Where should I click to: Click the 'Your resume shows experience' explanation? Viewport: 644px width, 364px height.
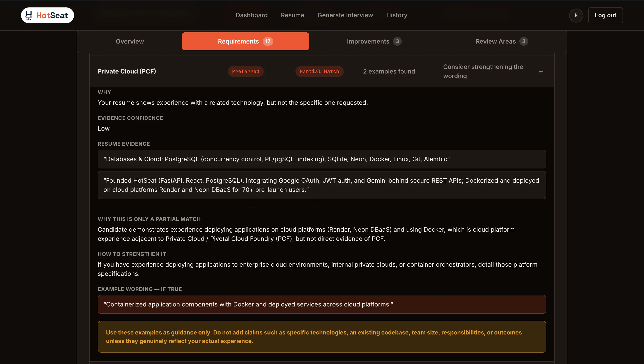coord(233,103)
